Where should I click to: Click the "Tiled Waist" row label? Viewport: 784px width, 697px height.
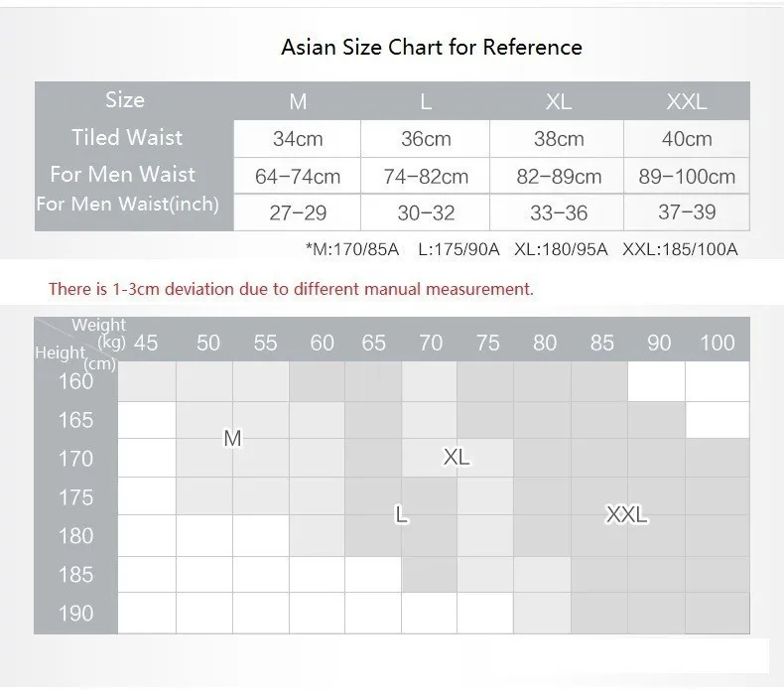[x=127, y=137]
